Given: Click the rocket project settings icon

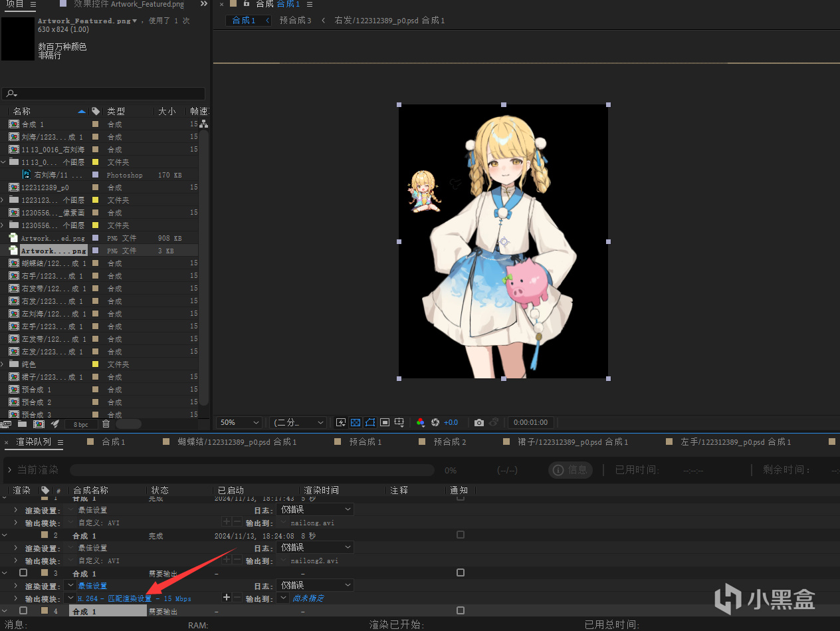Looking at the screenshot, I should (x=55, y=424).
